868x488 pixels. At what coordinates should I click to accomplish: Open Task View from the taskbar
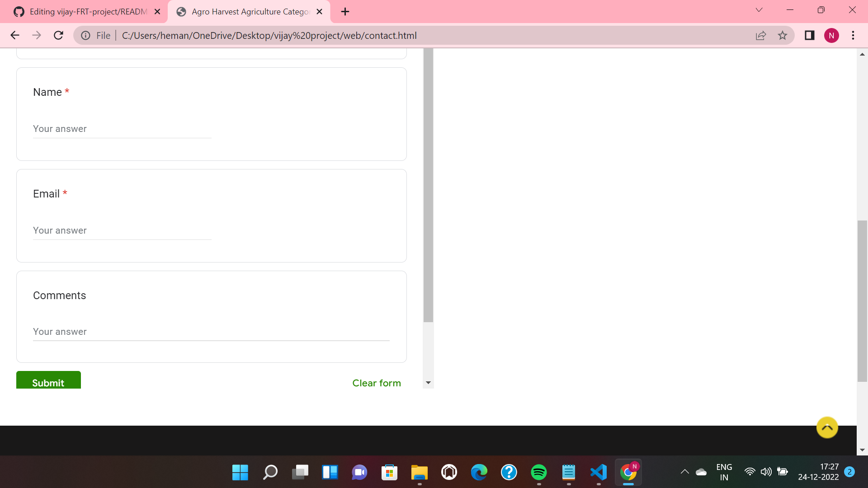(300, 473)
